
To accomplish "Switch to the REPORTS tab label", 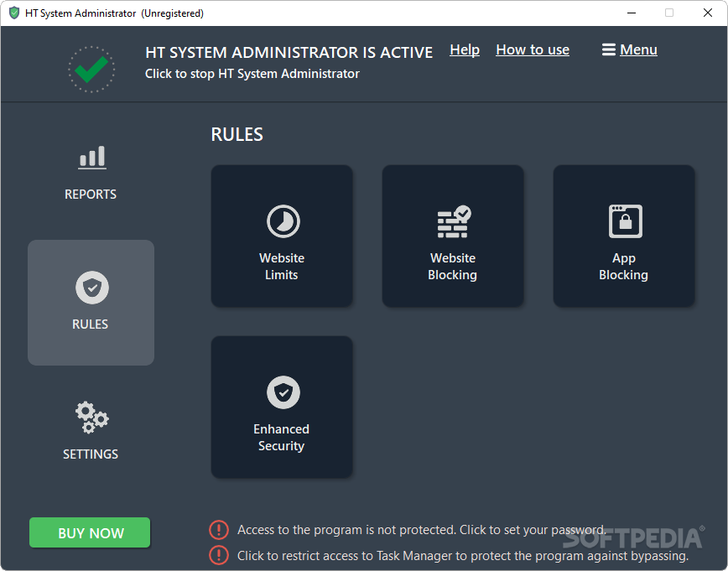I will pos(91,194).
